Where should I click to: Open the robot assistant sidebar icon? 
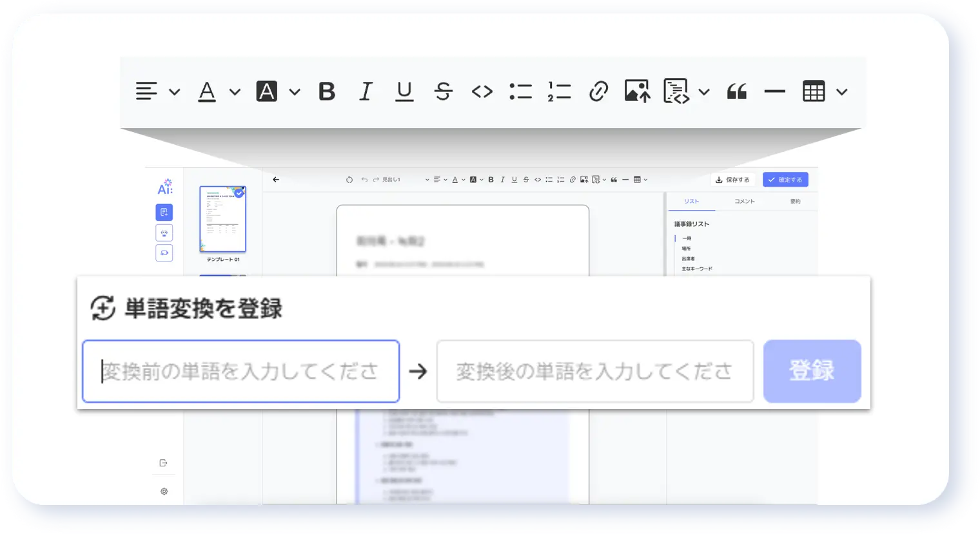click(x=164, y=233)
